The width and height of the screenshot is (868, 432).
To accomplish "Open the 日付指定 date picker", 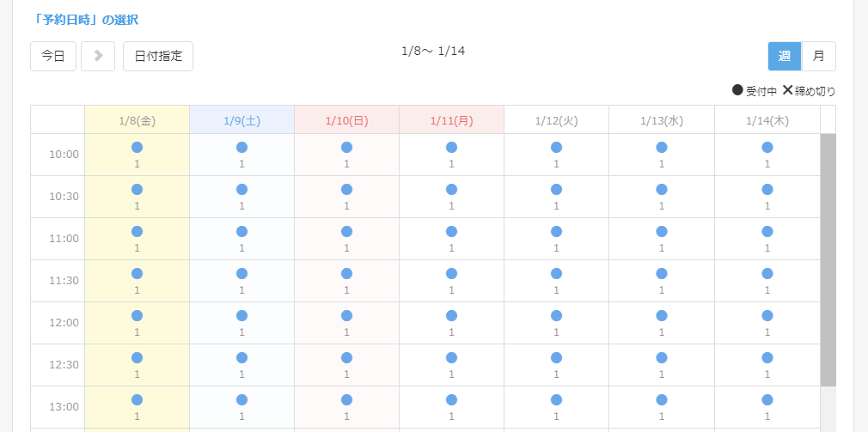I will (158, 56).
